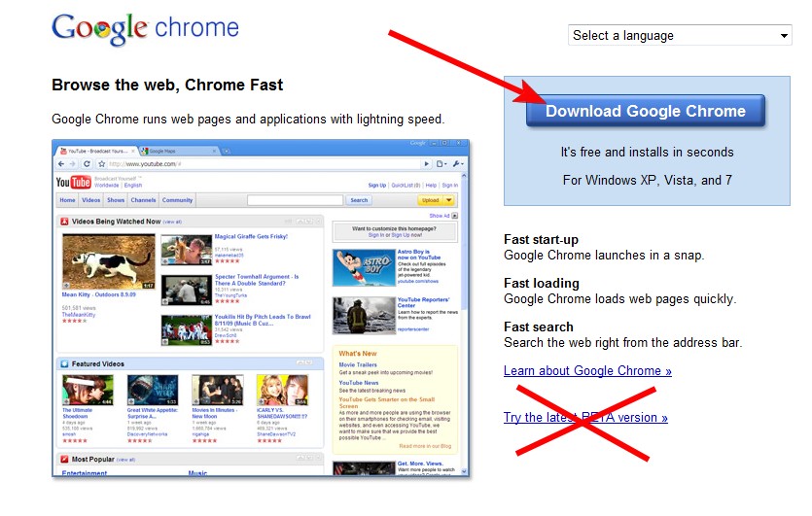The width and height of the screenshot is (812, 516).
Task: Click Read more in our Blog link
Action: point(425,446)
